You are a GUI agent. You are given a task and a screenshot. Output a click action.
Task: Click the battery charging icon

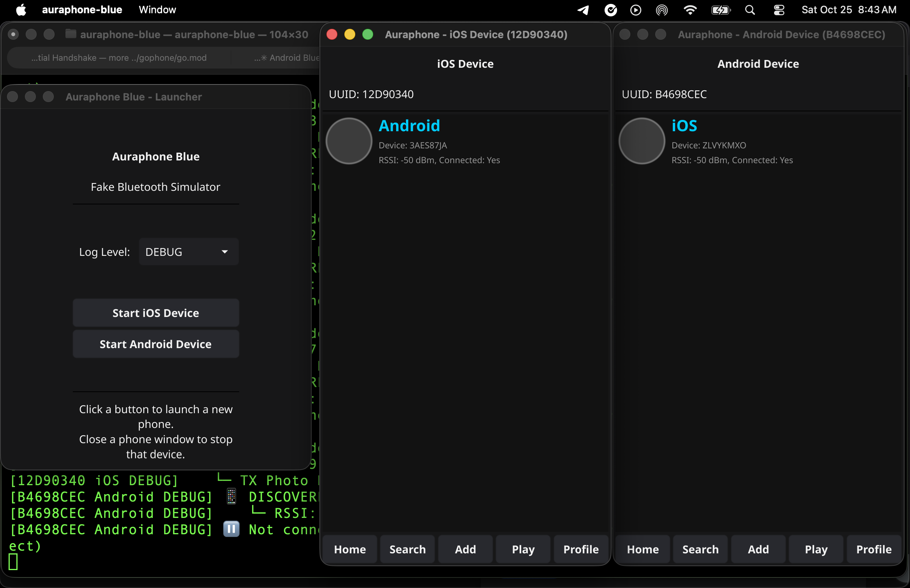coord(721,10)
